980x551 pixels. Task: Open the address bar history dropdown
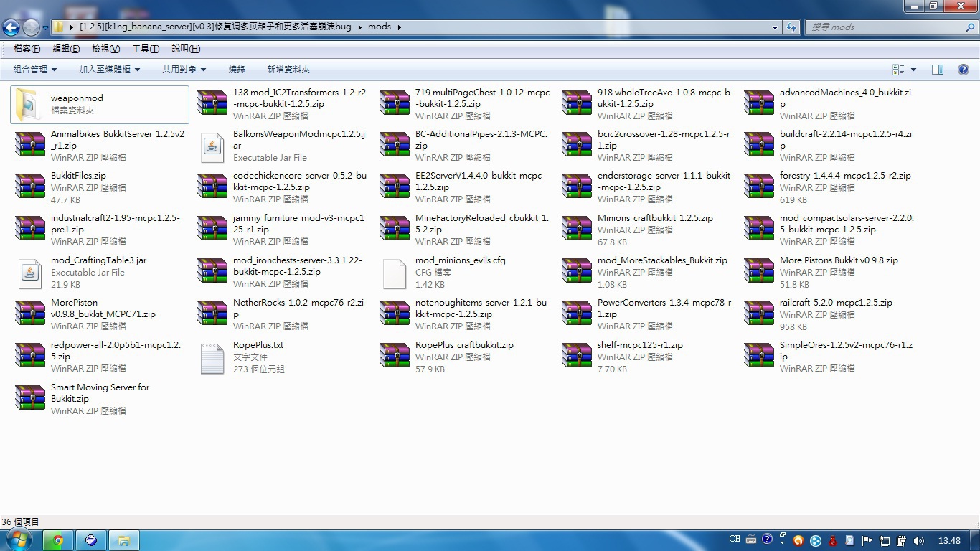(775, 27)
